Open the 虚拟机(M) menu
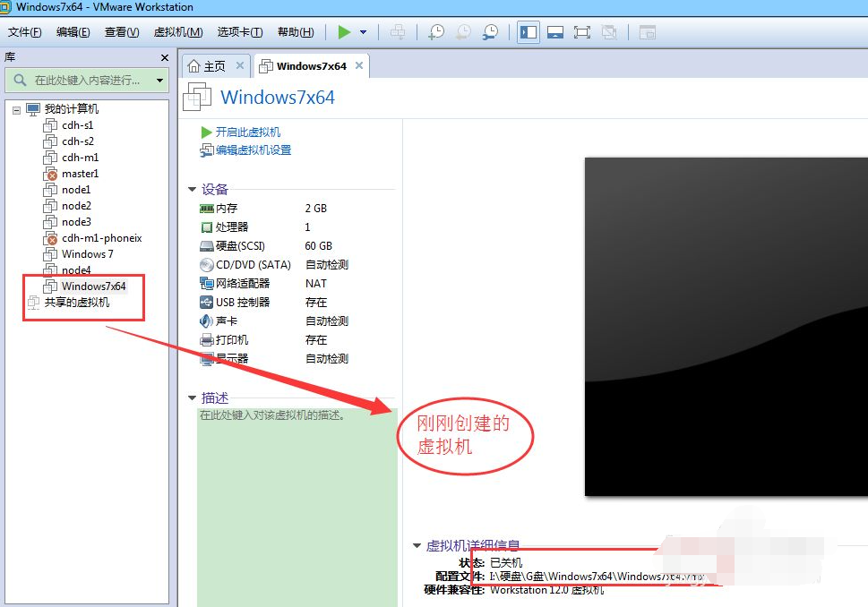 tap(176, 31)
